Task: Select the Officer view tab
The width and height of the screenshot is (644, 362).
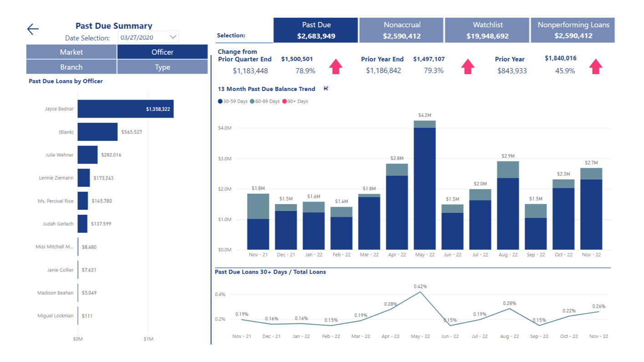Action: 162,52
